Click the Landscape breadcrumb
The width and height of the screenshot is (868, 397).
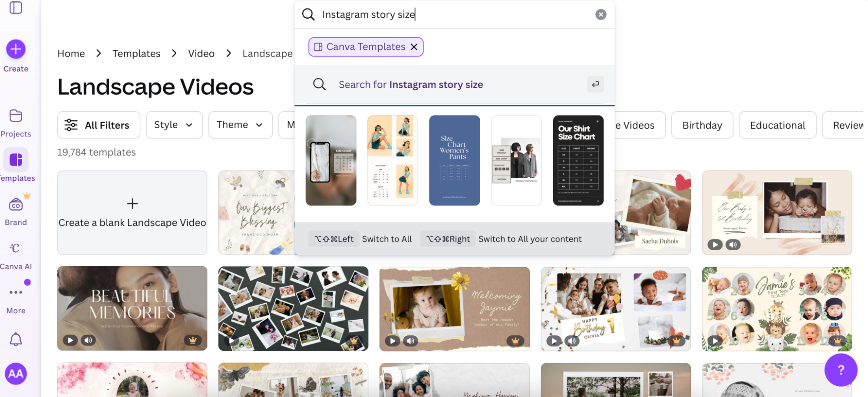click(x=267, y=53)
